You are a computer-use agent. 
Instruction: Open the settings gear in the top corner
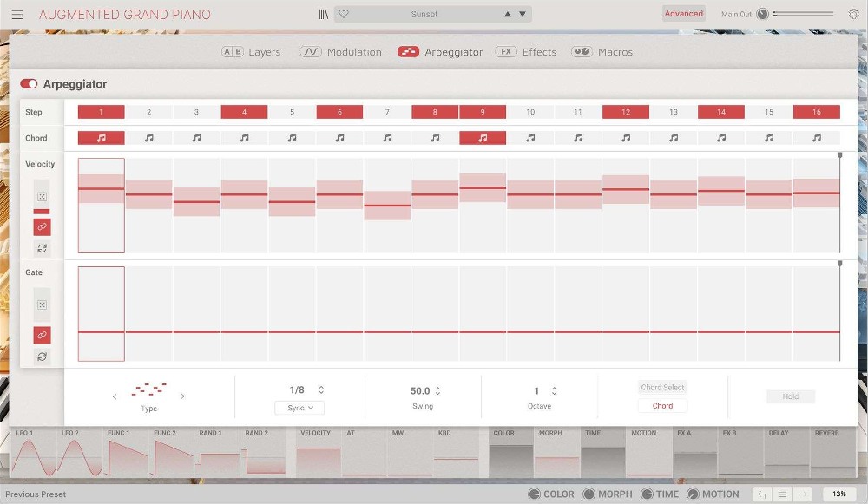[853, 14]
